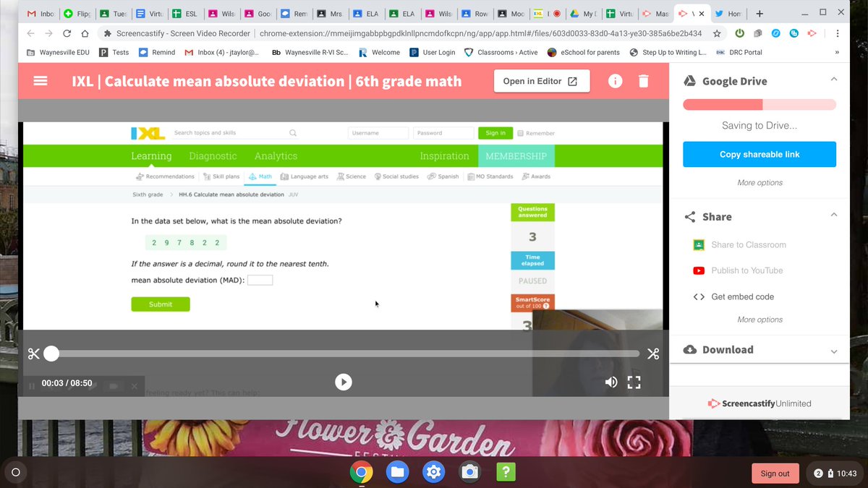Seek on the video progress bar
Screen dimensions: 868x488
coord(345,354)
